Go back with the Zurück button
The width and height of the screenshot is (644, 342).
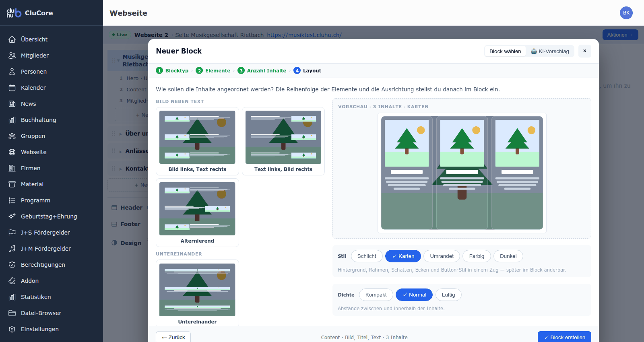173,337
